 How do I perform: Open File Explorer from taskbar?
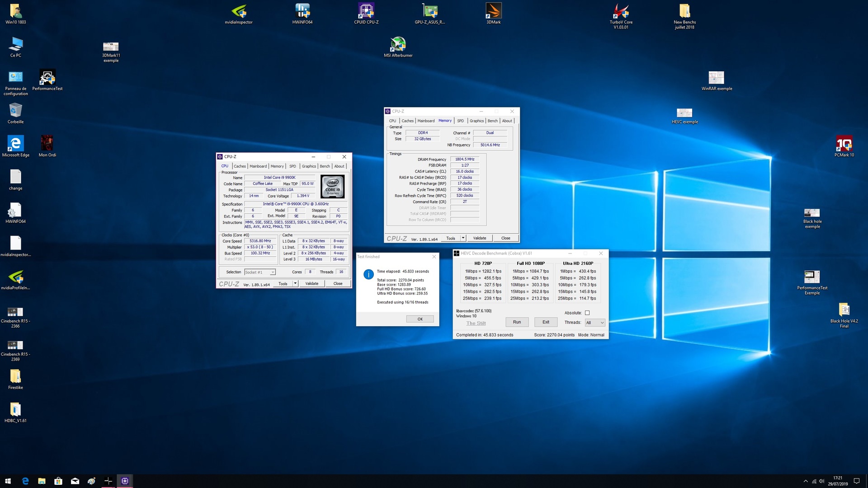[x=42, y=481]
